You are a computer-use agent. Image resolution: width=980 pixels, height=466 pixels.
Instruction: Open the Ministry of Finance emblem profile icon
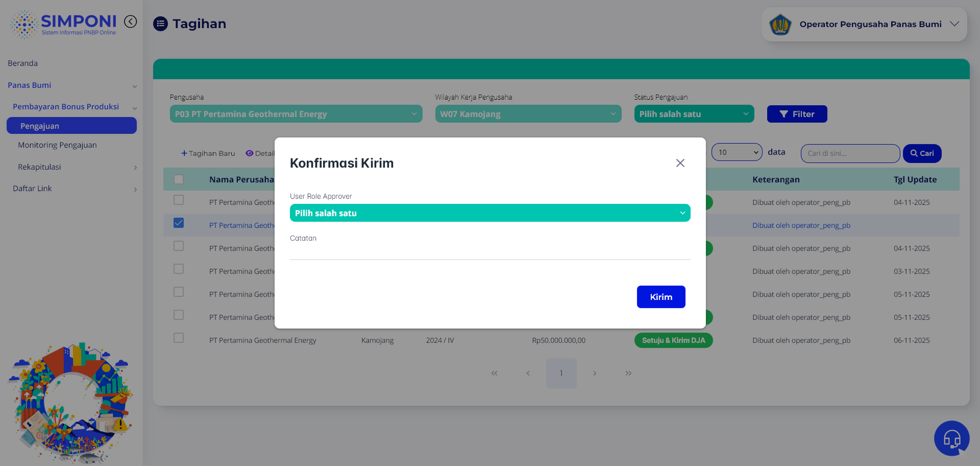click(x=780, y=24)
